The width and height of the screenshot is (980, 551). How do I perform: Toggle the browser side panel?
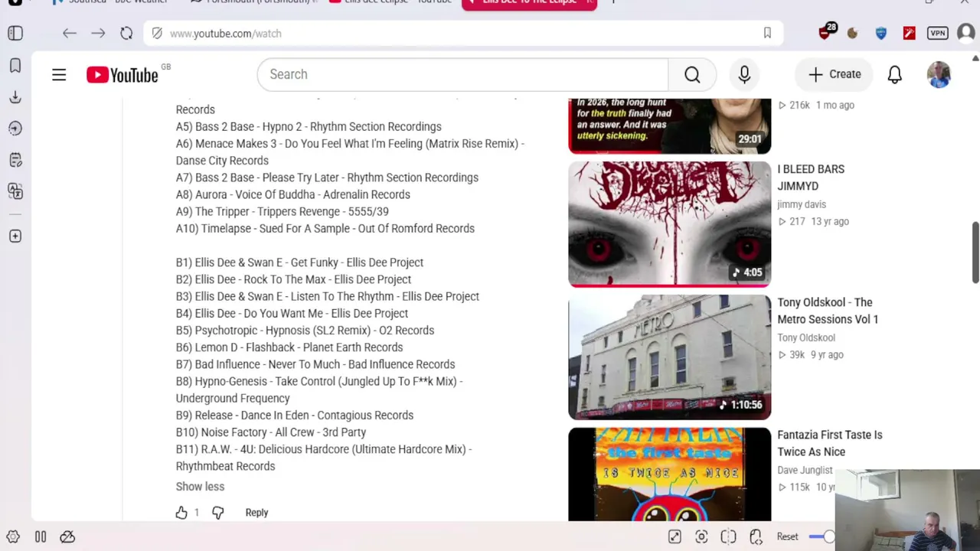(15, 33)
